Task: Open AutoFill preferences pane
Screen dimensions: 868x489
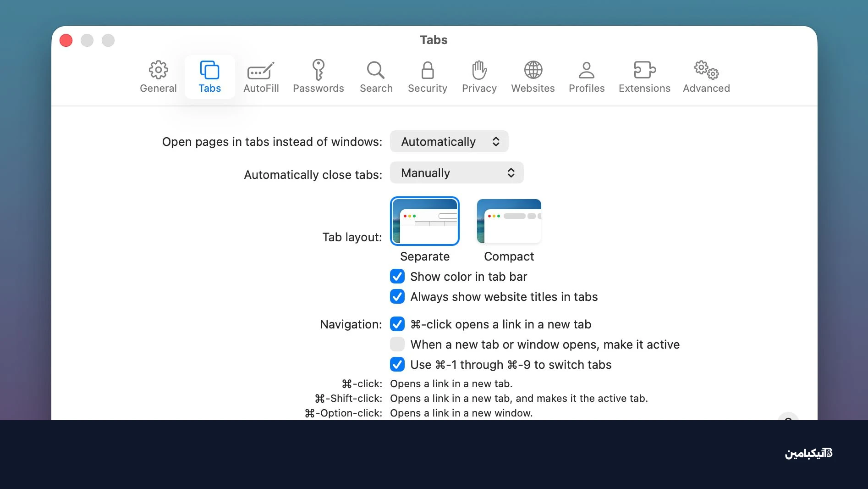Action: tap(261, 77)
